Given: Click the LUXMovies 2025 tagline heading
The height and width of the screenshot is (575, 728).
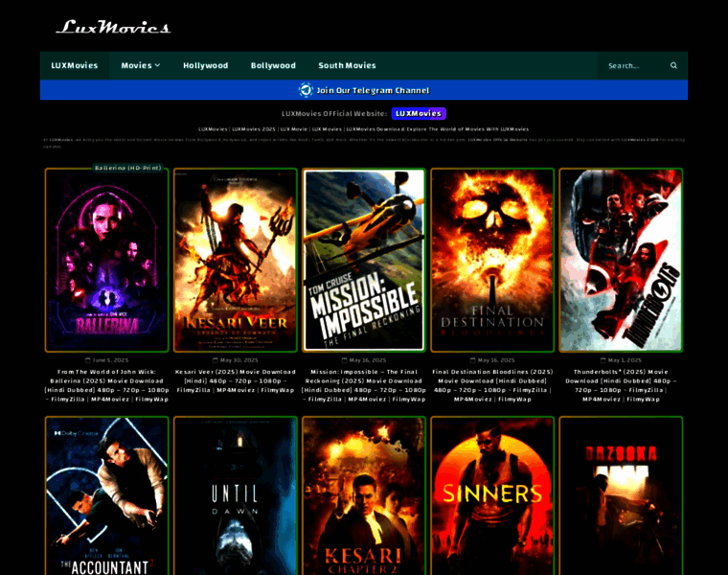Looking at the screenshot, I should coord(364,129).
